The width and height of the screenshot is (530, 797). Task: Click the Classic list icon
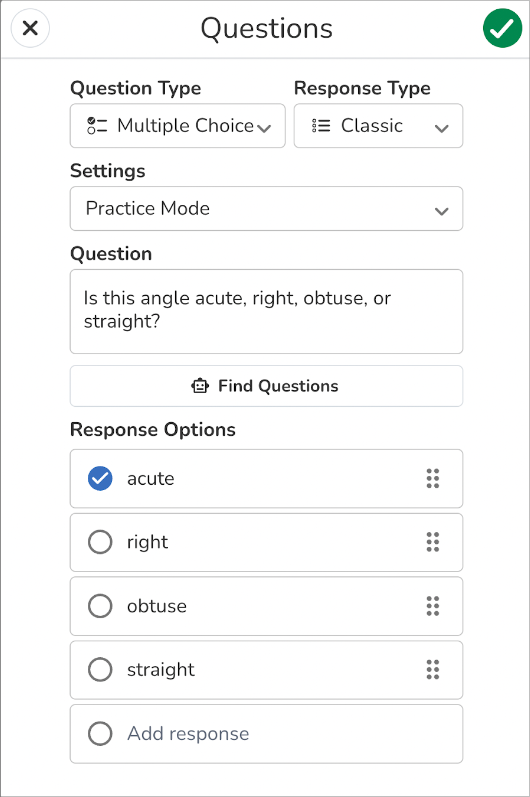tap(321, 126)
